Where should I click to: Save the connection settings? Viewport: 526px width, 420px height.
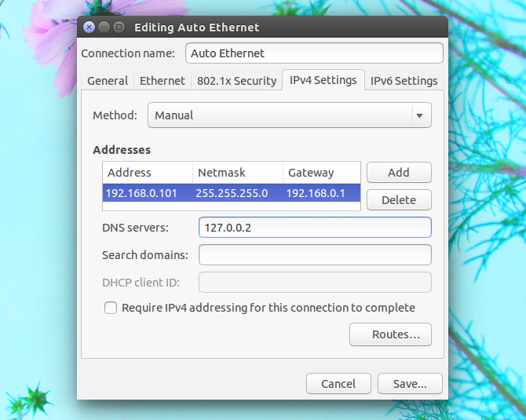click(410, 383)
